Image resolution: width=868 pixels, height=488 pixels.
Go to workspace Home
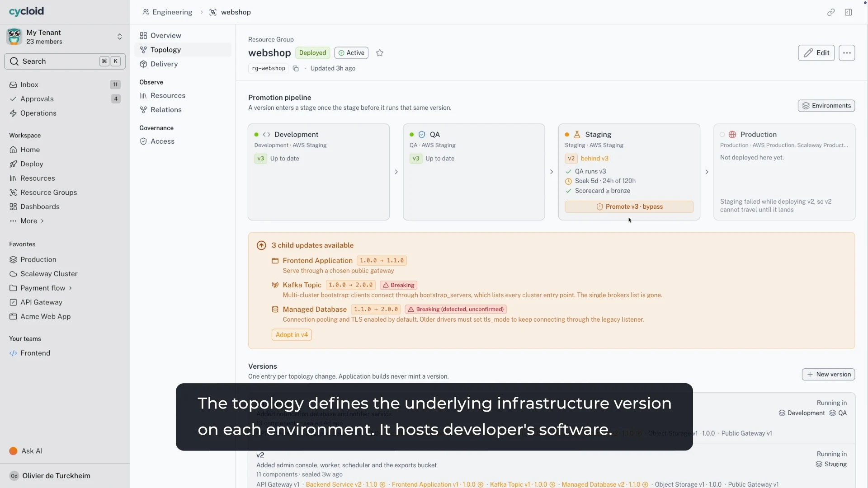pyautogui.click(x=65, y=150)
